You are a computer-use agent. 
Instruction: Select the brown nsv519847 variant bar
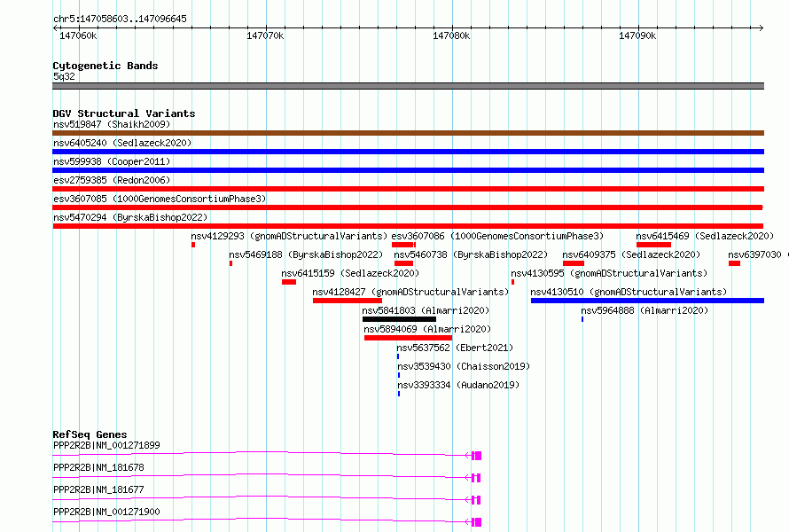(408, 133)
